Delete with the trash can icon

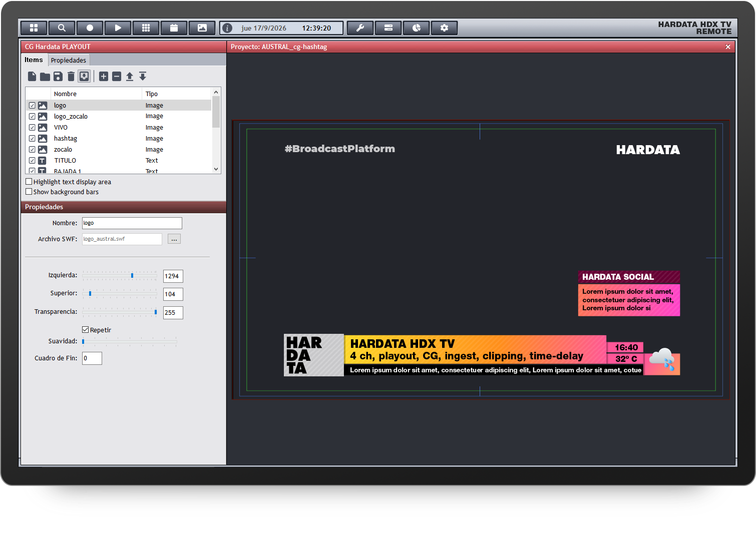71,76
